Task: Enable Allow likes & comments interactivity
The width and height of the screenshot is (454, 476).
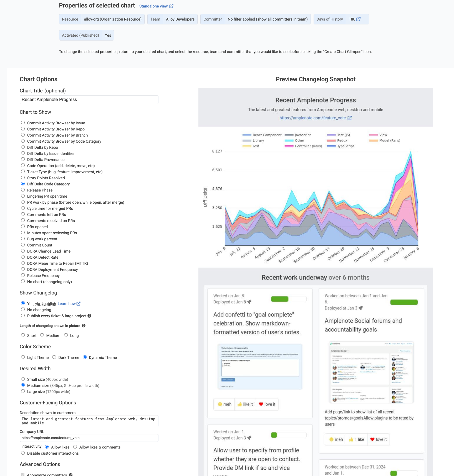Action: pyautogui.click(x=75, y=447)
